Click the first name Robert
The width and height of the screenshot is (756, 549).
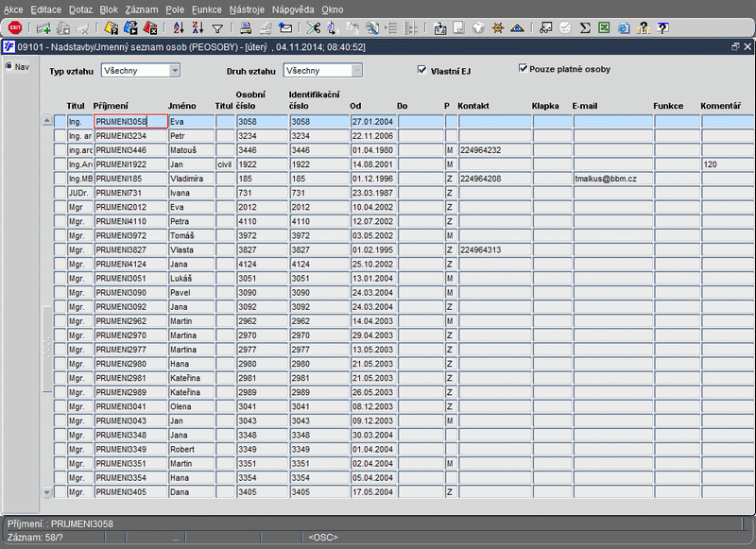(x=192, y=449)
